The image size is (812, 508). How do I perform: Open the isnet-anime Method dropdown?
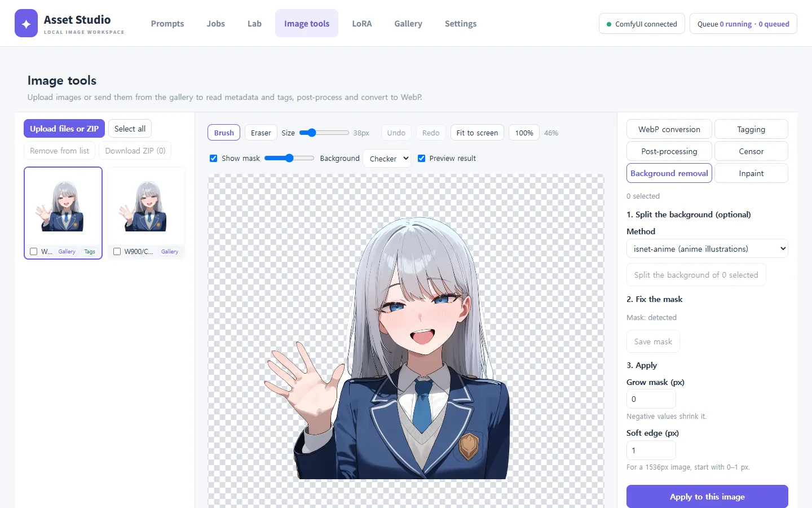point(707,248)
